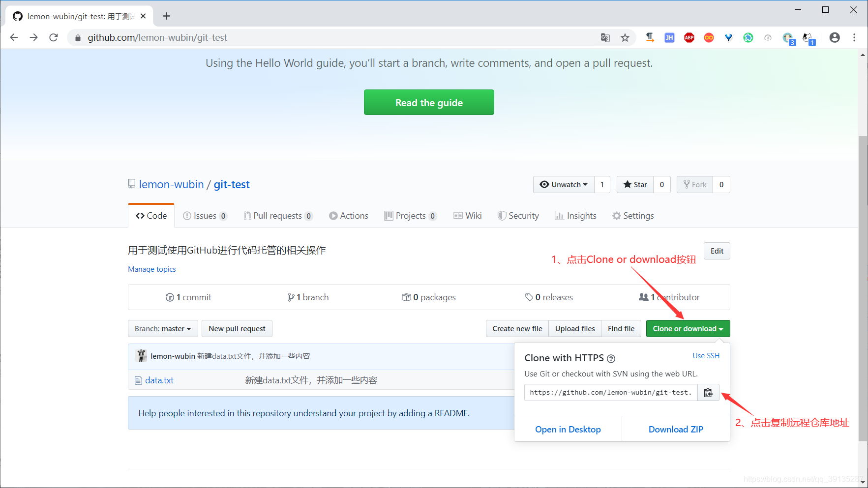Click Create new file button
868x488 pixels.
point(517,329)
